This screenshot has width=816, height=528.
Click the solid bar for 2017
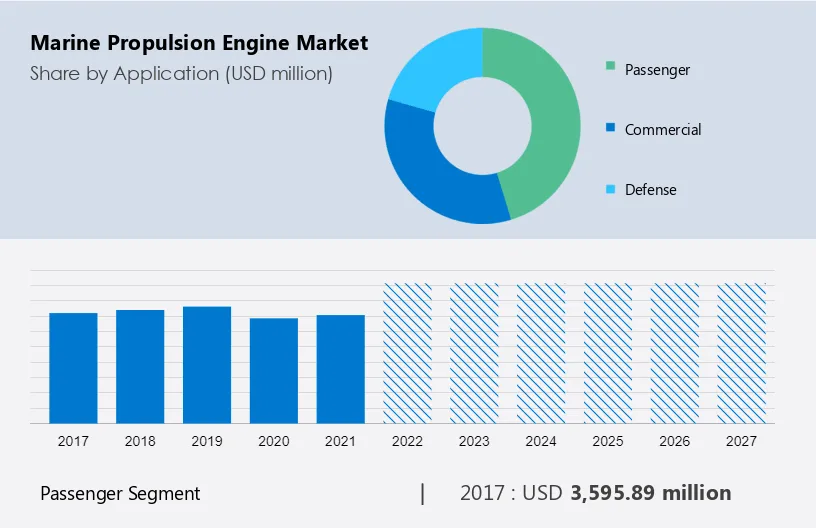click(x=73, y=368)
